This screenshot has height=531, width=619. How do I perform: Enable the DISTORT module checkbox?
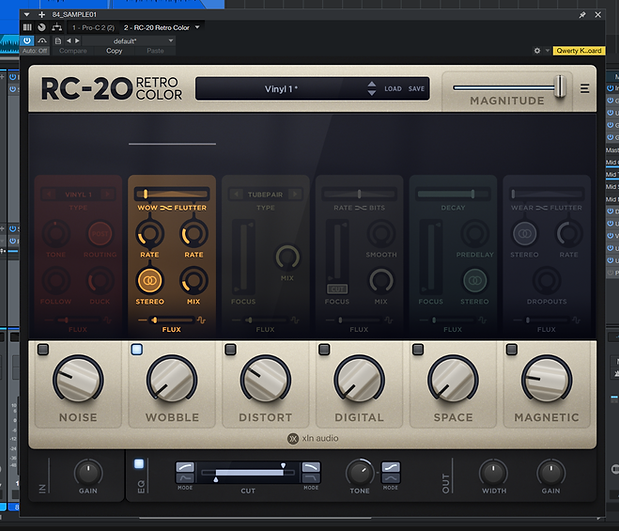(x=231, y=349)
